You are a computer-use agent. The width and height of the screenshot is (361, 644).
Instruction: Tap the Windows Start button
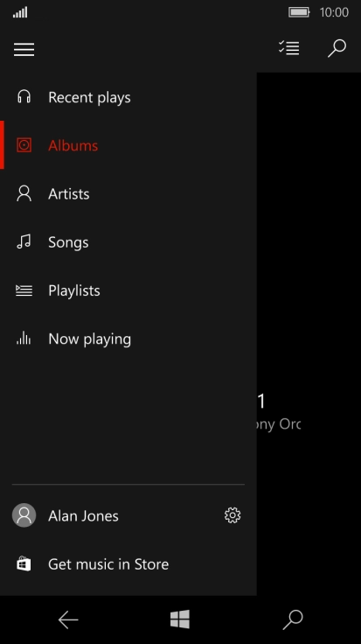click(180, 619)
